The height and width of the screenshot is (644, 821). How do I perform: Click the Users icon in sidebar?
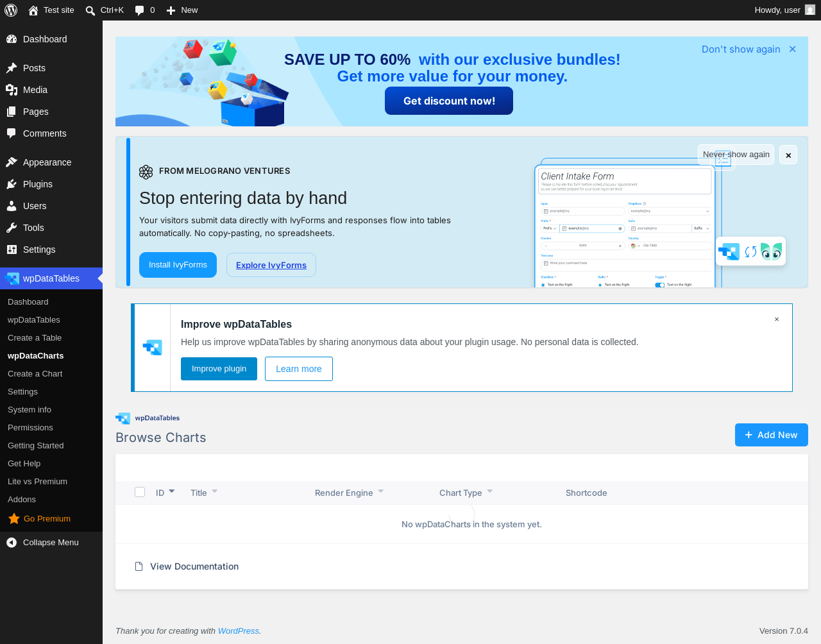coord(12,206)
